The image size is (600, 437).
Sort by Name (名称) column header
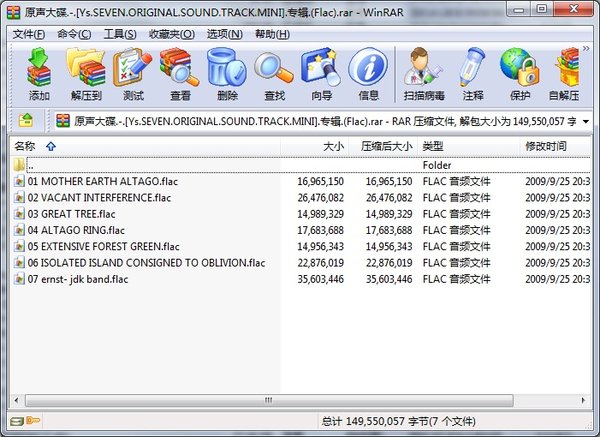[145, 146]
